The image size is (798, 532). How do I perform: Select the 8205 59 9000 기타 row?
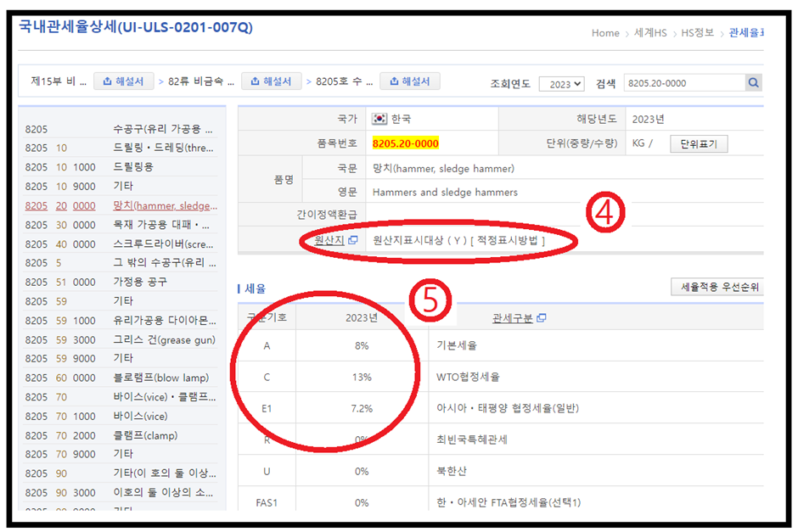[121, 359]
